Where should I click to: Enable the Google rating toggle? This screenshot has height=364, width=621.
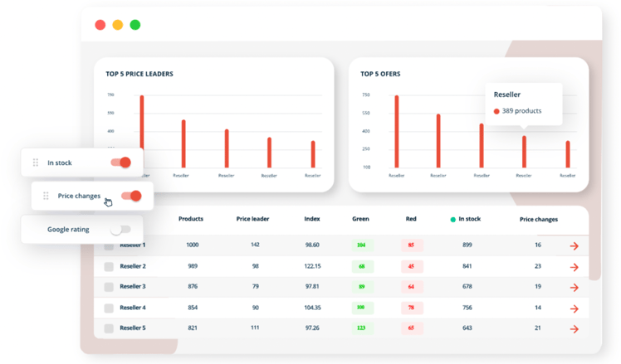(x=120, y=230)
